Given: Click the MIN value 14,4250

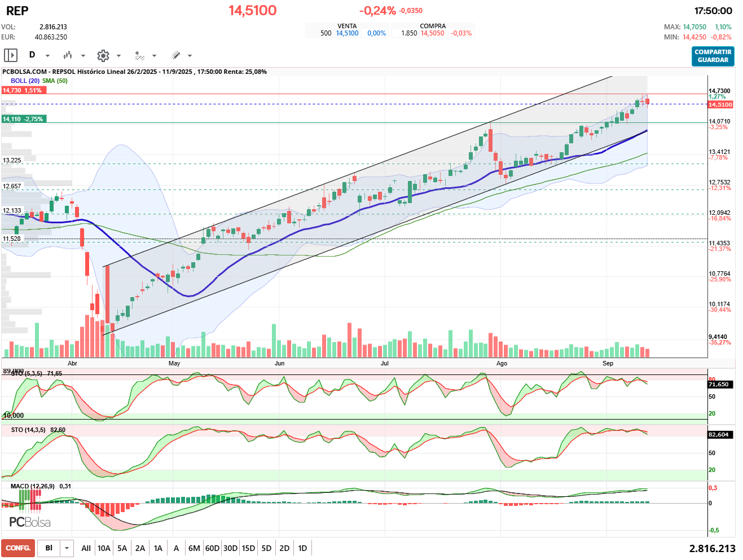Looking at the screenshot, I should coord(694,37).
